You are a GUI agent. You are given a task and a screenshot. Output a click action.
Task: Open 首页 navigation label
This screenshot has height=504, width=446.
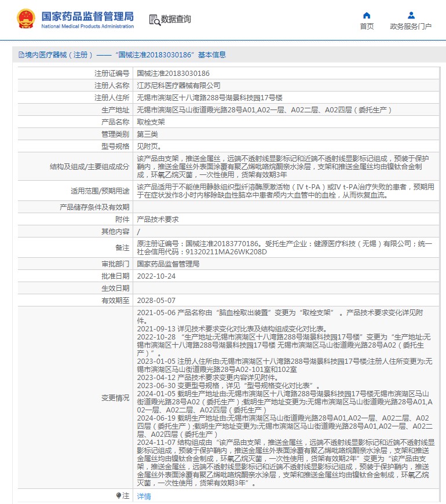point(367,26)
